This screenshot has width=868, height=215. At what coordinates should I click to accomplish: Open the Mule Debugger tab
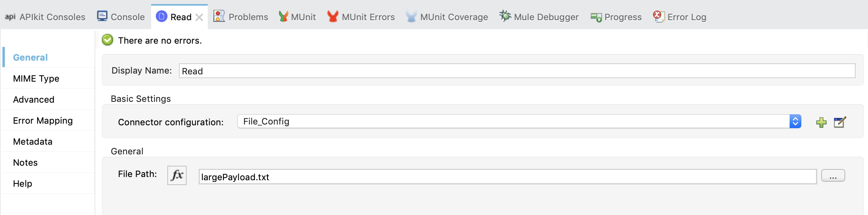539,17
